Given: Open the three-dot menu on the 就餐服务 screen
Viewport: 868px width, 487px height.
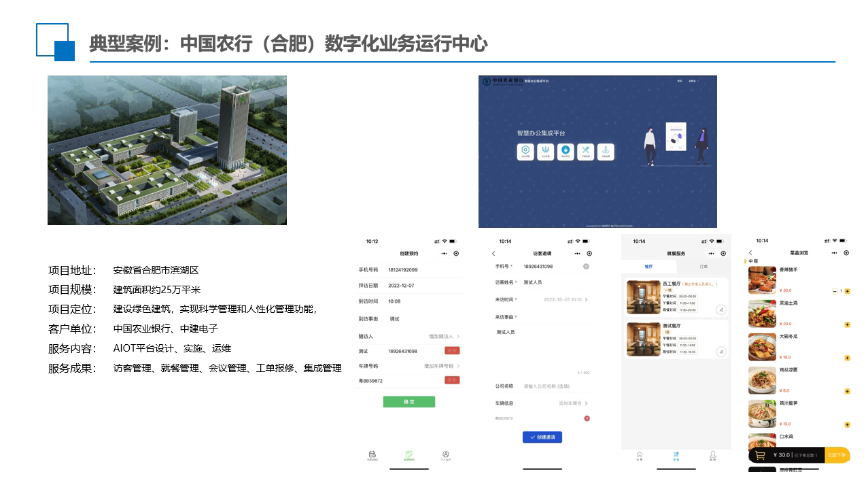Looking at the screenshot, I should click(x=712, y=253).
